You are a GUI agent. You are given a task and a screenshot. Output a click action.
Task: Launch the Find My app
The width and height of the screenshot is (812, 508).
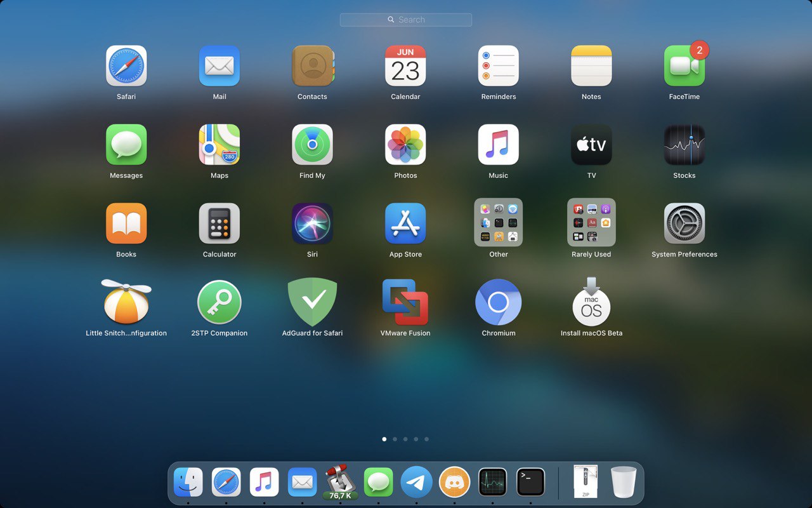(x=312, y=144)
